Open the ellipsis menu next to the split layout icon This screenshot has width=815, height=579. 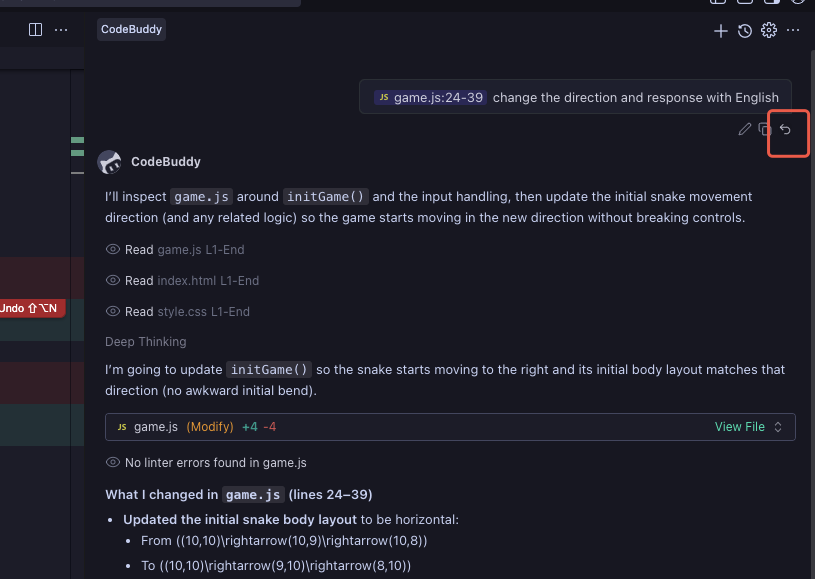pyautogui.click(x=61, y=29)
